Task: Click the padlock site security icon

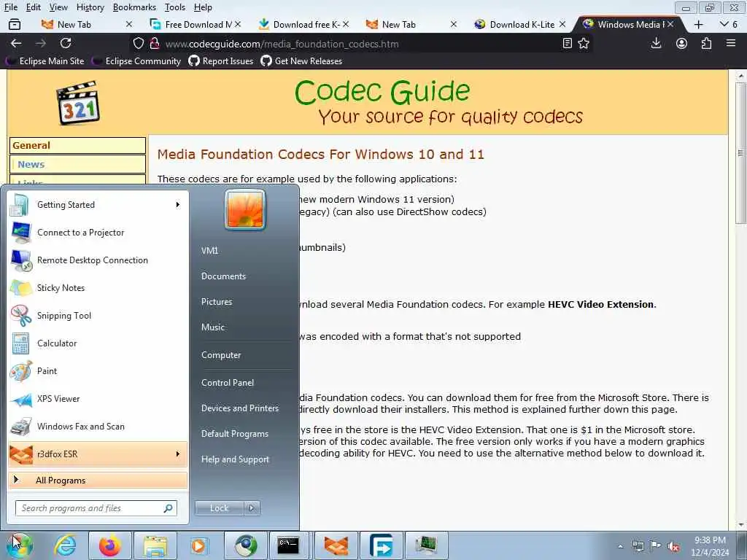Action: pyautogui.click(x=155, y=44)
